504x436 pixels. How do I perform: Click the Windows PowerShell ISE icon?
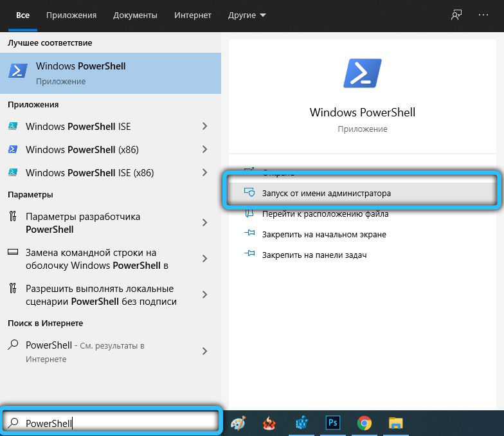coord(13,126)
